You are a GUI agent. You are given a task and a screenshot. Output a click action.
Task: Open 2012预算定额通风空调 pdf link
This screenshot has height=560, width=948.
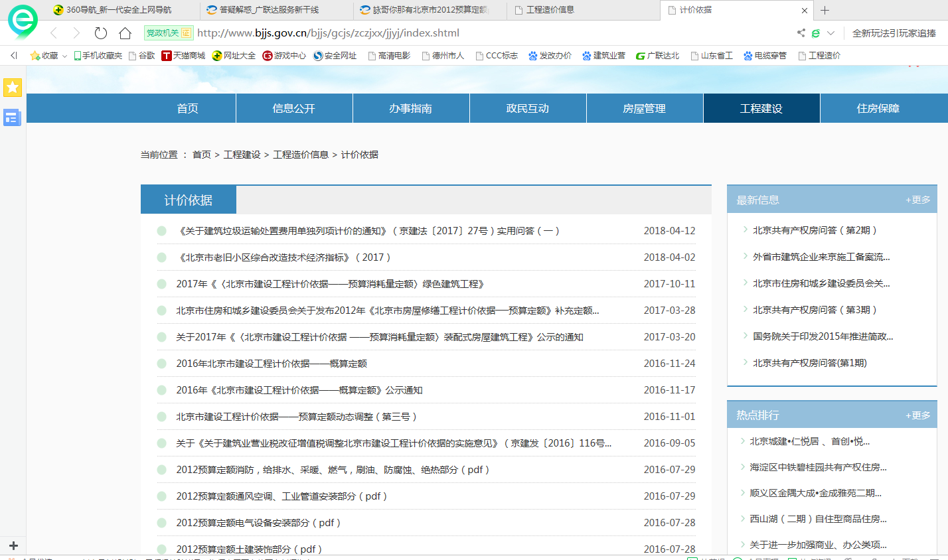282,496
